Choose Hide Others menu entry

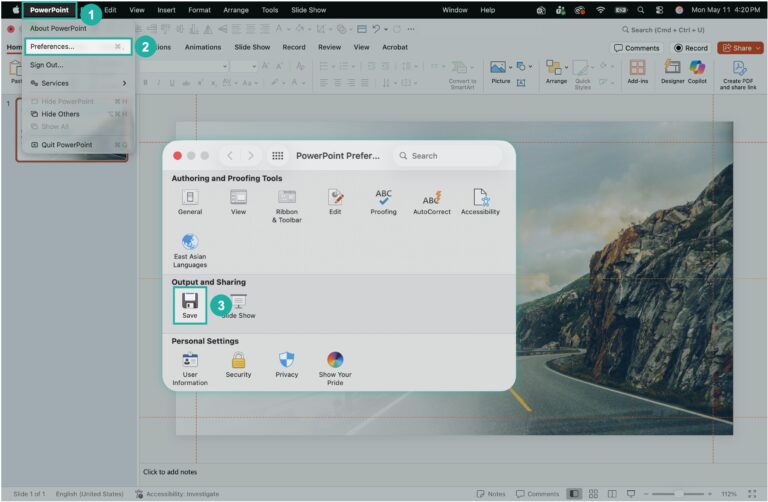(78, 114)
